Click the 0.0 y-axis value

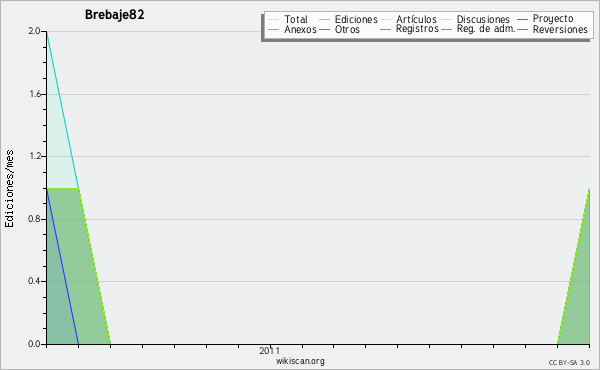[34, 344]
